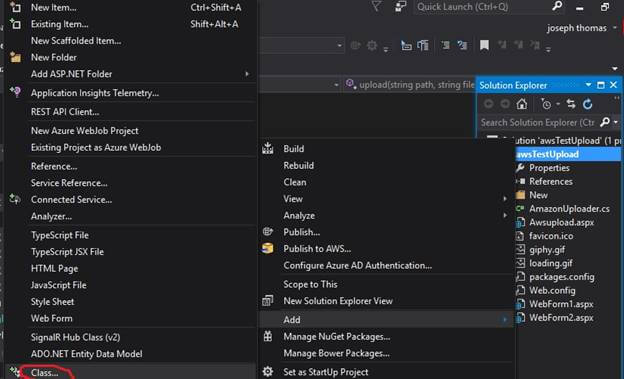
Task: Add a Style Sheet
Action: 52,301
